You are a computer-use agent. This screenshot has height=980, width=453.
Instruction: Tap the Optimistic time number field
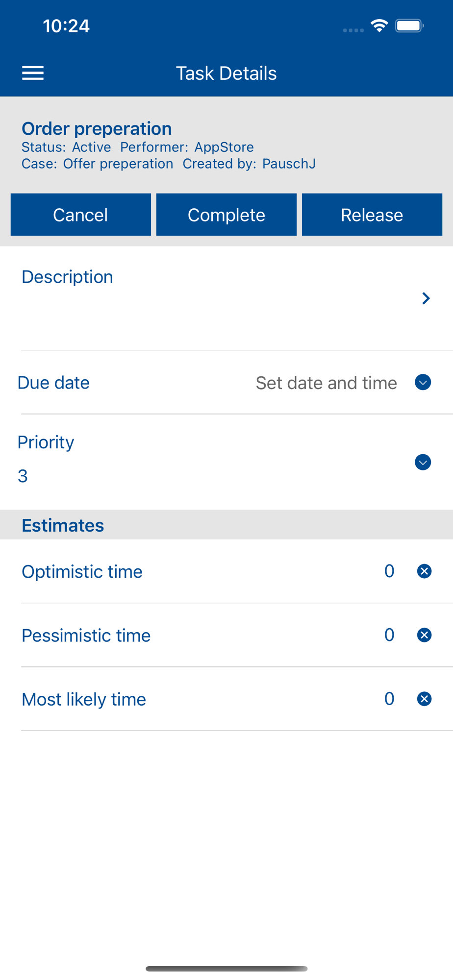389,571
